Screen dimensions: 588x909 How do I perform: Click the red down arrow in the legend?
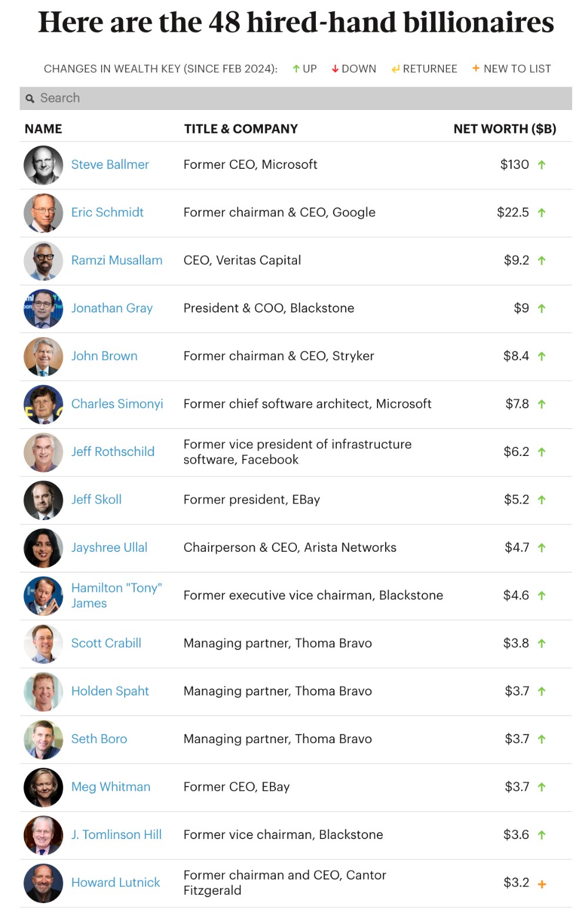coord(335,69)
